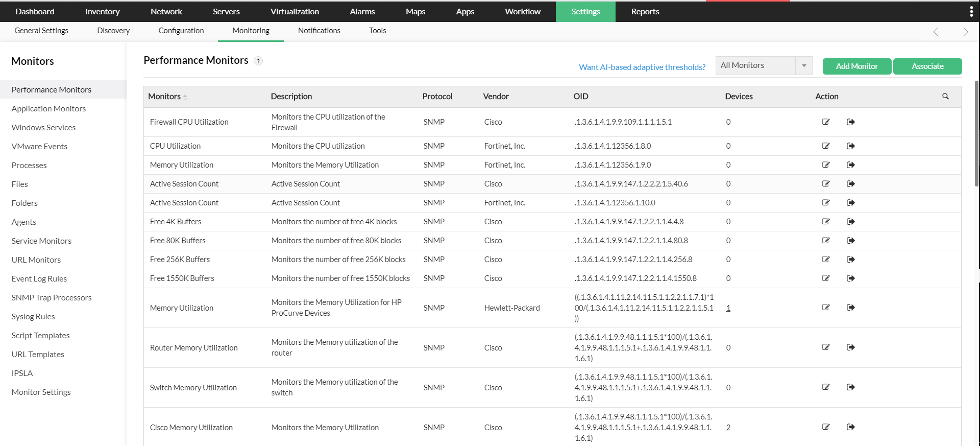
Task: Click associate icon for Router Memory Utilization row
Action: point(850,347)
